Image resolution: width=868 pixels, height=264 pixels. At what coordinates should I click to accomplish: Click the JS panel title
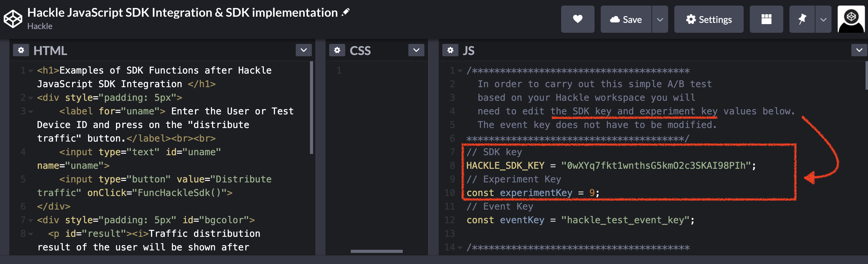click(x=468, y=50)
